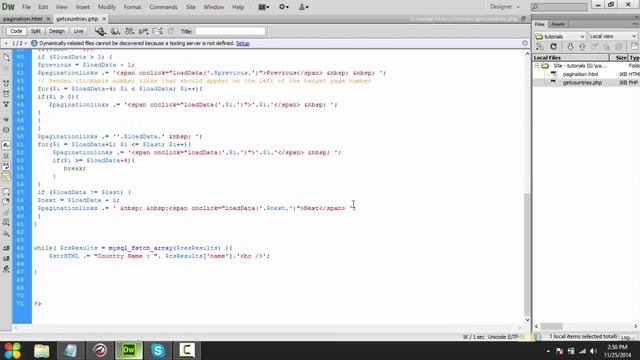Click the status bar icon left of 'items selected'

(x=538, y=337)
